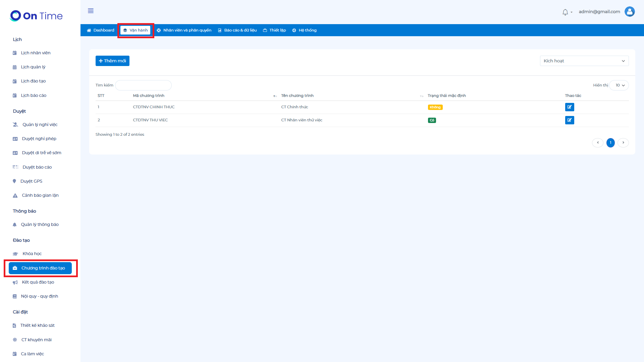Open Khóa học in sidebar

[x=32, y=254]
